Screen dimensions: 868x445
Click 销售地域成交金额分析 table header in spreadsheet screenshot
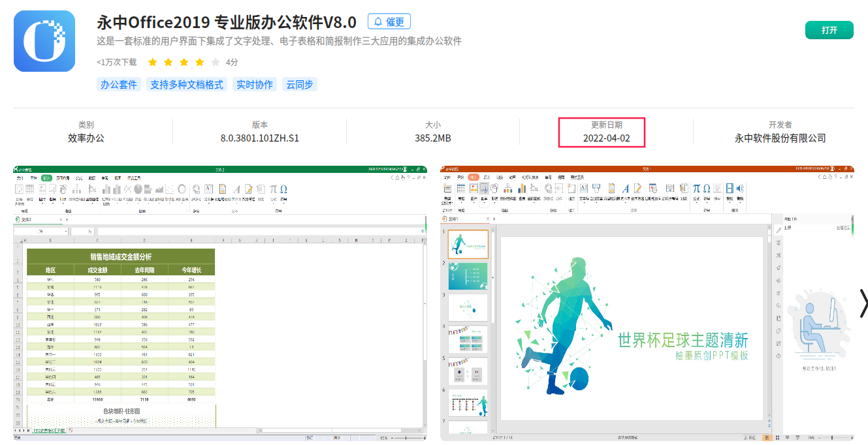pos(121,256)
